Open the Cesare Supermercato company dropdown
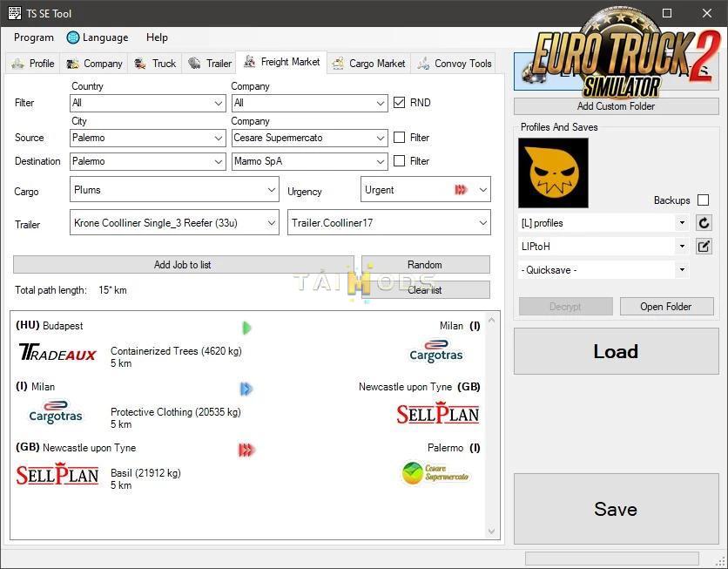Screen dimensions: 728x569 310,138
